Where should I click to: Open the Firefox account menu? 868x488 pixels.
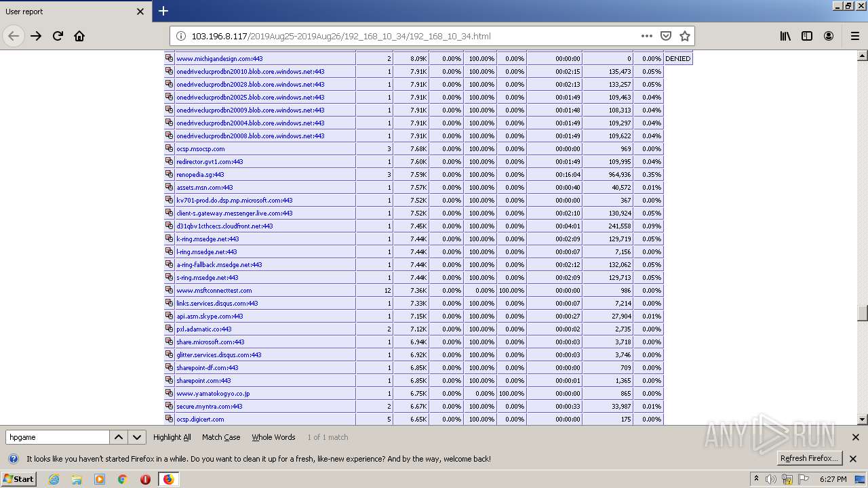tap(829, 36)
